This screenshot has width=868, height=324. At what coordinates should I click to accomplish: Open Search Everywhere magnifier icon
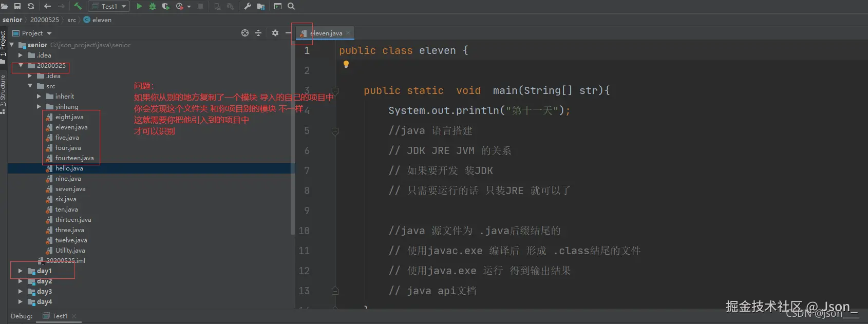point(291,6)
